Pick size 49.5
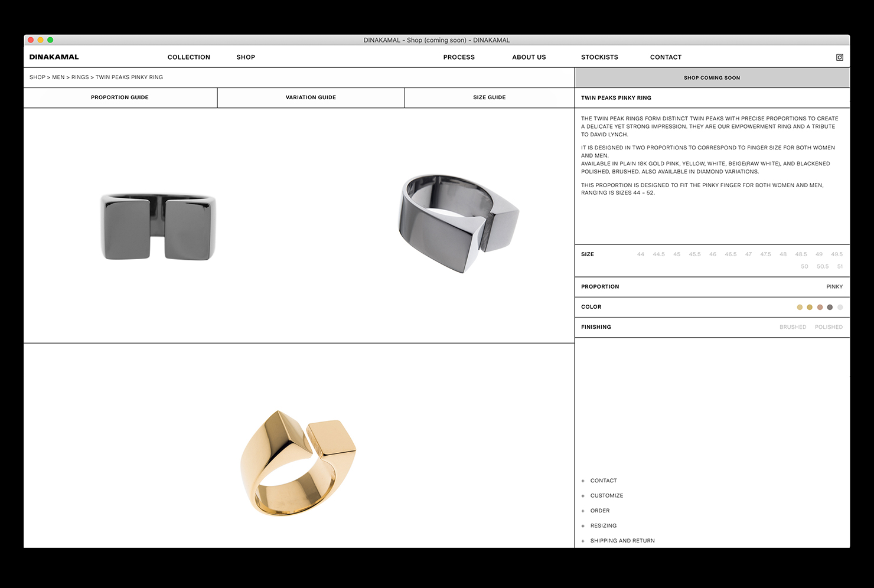 (x=837, y=254)
